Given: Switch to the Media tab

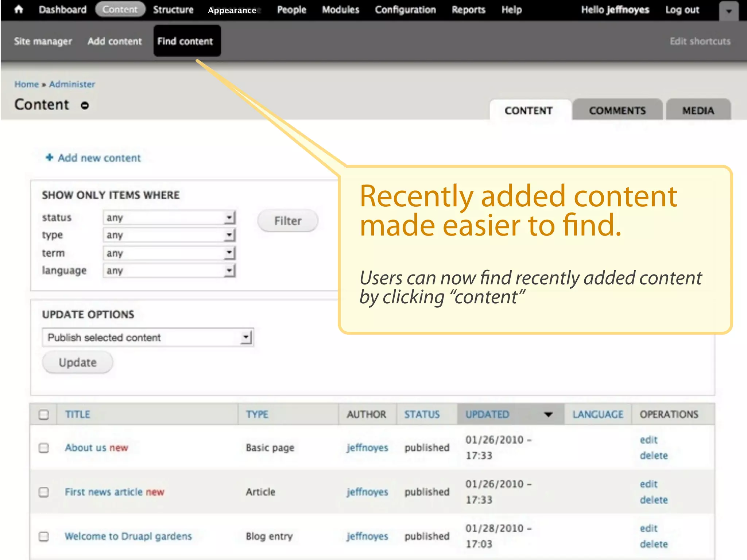Looking at the screenshot, I should 698,110.
